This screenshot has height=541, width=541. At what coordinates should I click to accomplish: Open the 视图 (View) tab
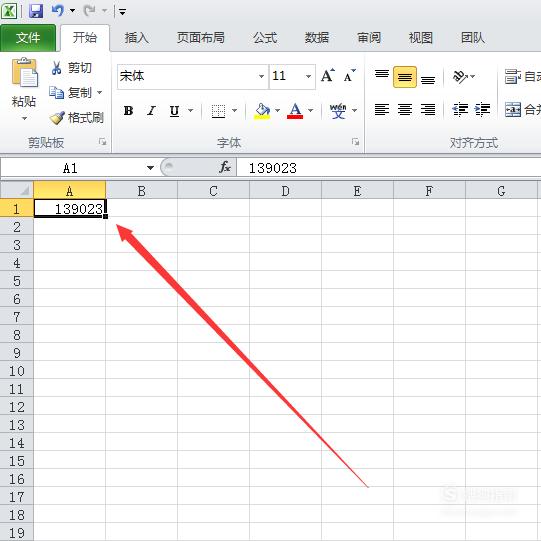(421, 37)
